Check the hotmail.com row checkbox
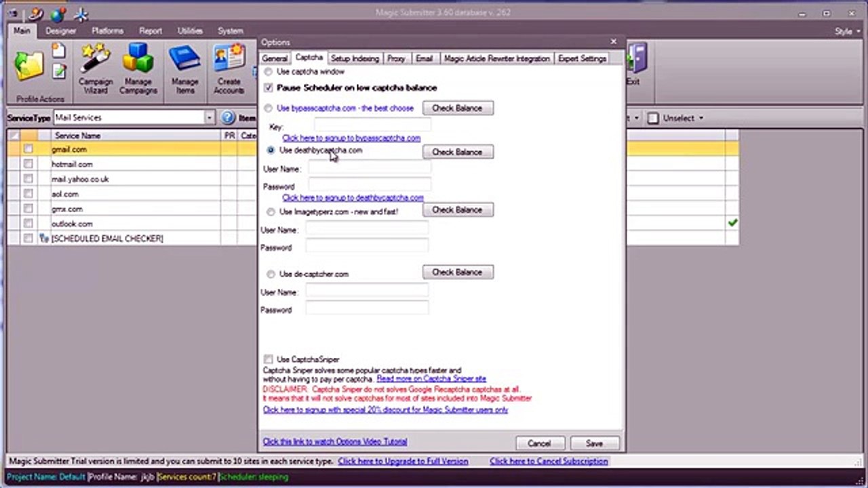Screen dimensions: 868x488 point(28,164)
